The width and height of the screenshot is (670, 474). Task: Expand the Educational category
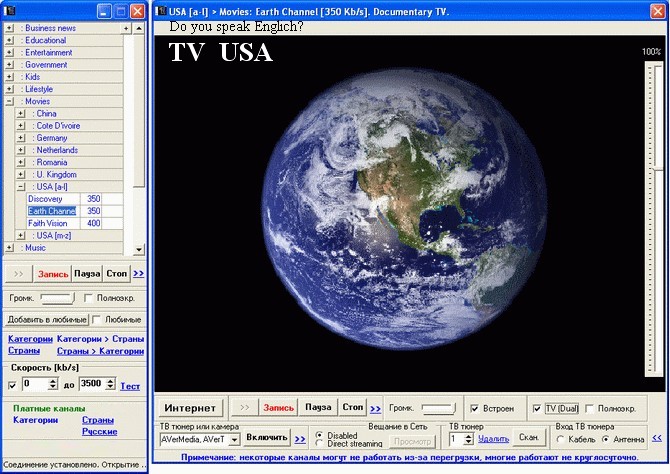pos(9,41)
